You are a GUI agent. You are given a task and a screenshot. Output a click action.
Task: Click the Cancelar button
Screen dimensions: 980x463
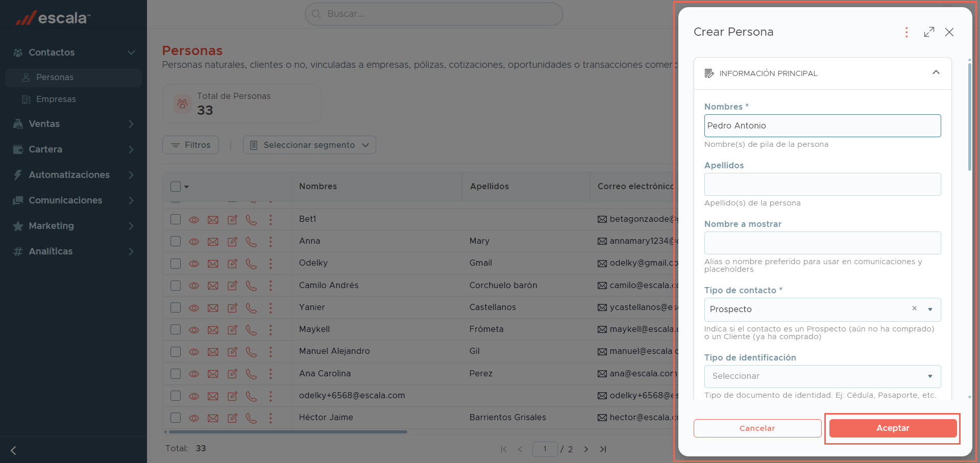[757, 428]
